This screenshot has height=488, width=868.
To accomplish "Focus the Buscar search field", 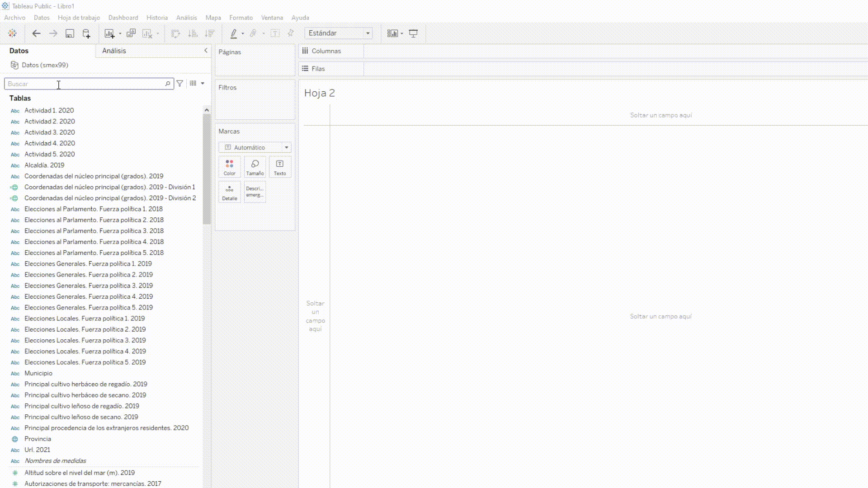I will coord(86,84).
